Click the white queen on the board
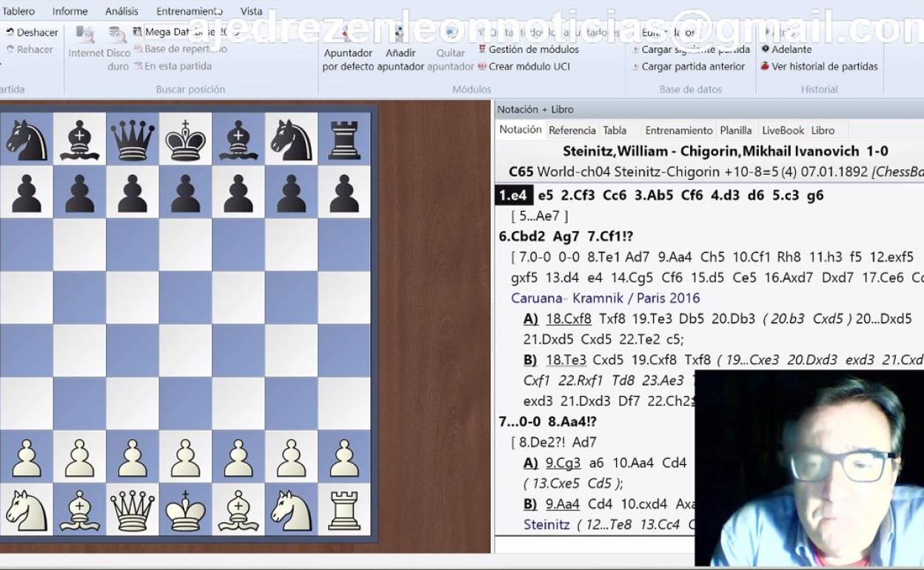924x570 pixels. 133,510
